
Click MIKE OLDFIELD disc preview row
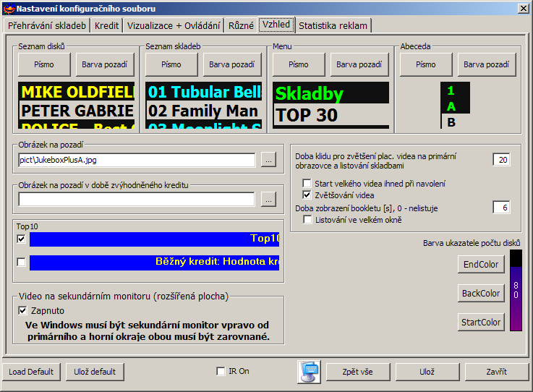(x=77, y=92)
